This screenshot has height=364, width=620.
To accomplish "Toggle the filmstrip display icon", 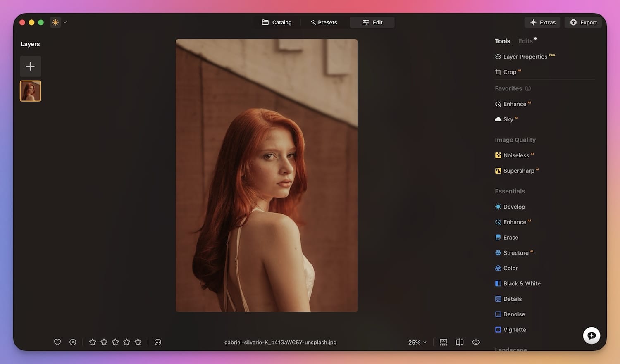I will (x=444, y=342).
